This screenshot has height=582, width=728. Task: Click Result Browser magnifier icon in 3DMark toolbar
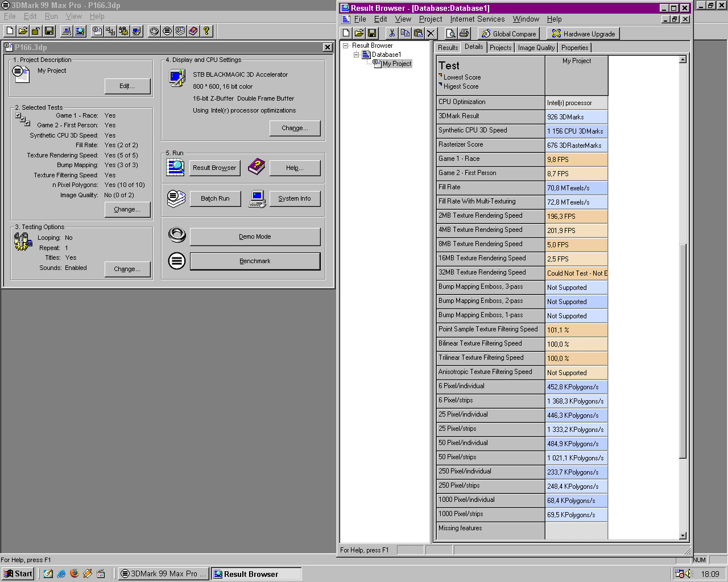tap(80, 31)
